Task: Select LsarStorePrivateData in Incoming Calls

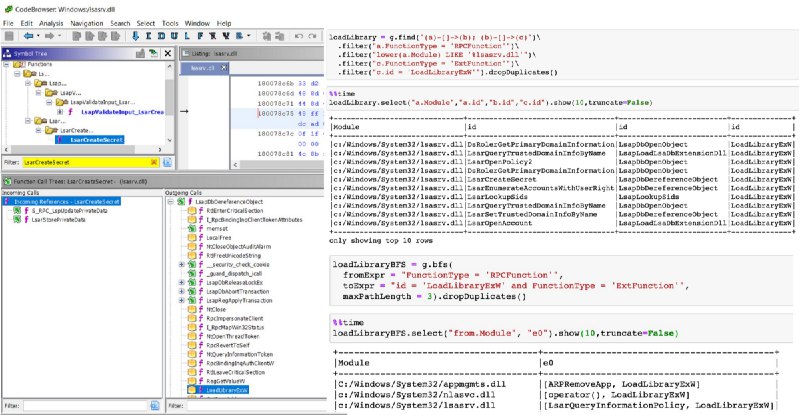Action: point(58,219)
